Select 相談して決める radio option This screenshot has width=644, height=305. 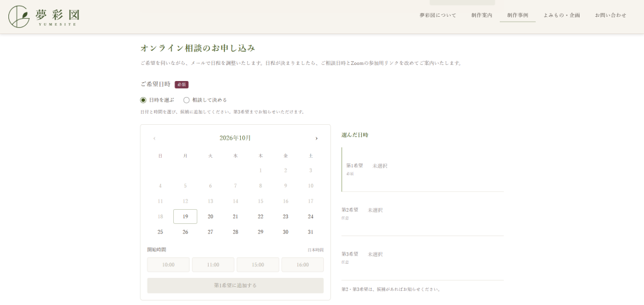coord(205,100)
